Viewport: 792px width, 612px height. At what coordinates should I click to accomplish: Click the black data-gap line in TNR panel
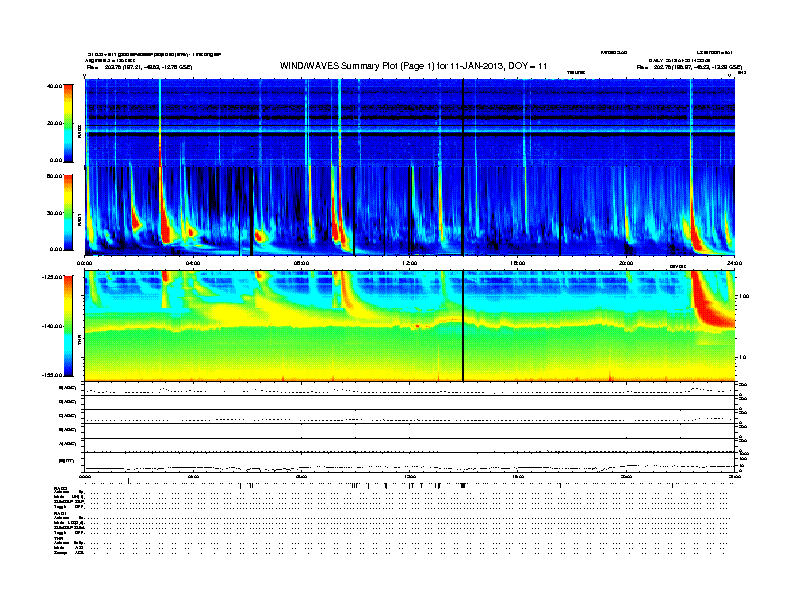tap(463, 326)
